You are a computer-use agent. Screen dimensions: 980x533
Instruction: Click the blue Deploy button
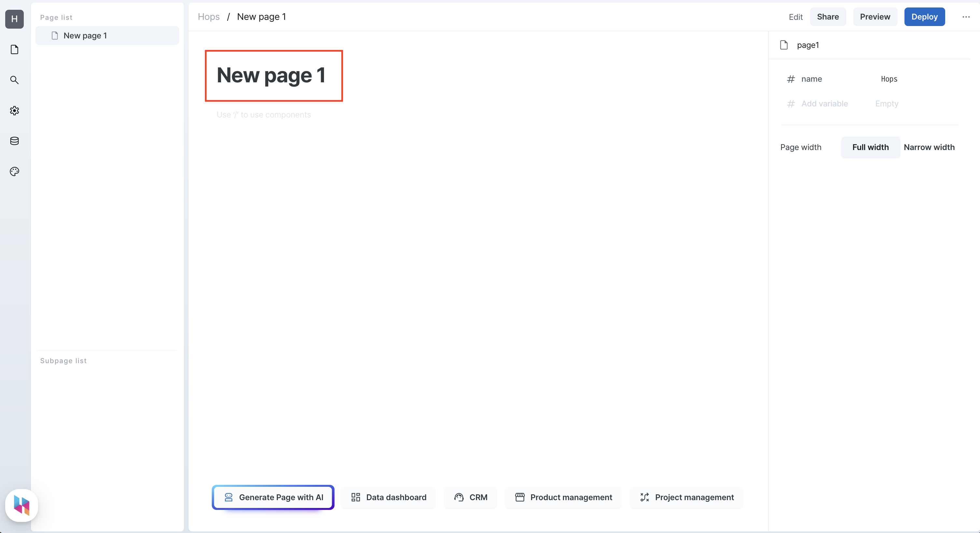click(924, 17)
